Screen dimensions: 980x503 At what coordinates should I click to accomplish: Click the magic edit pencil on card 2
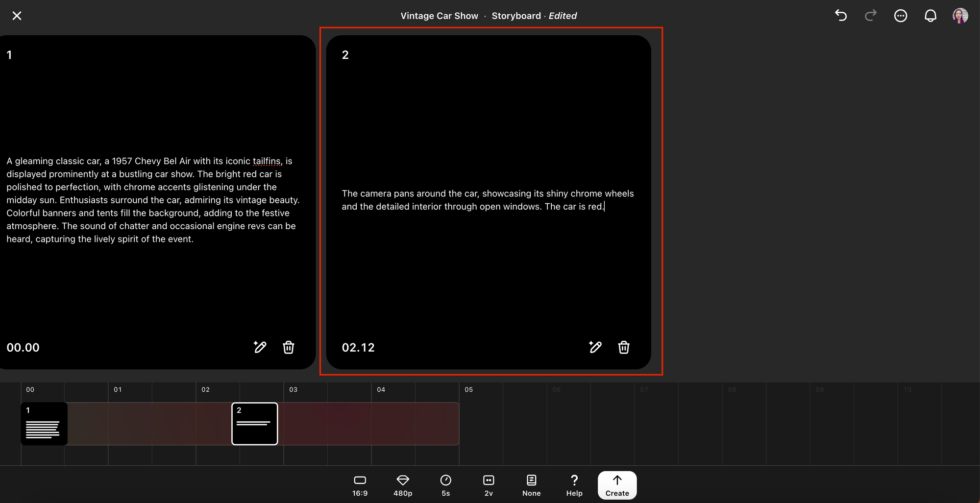point(595,347)
